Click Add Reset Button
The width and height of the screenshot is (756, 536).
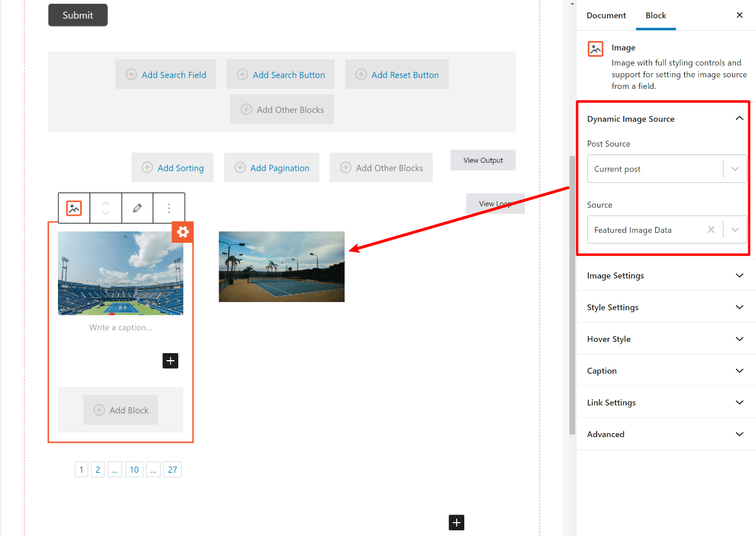pos(397,74)
